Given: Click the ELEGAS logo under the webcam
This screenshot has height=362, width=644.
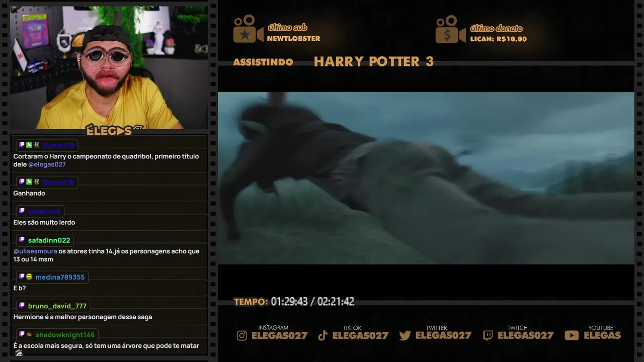Looking at the screenshot, I should pyautogui.click(x=114, y=131).
